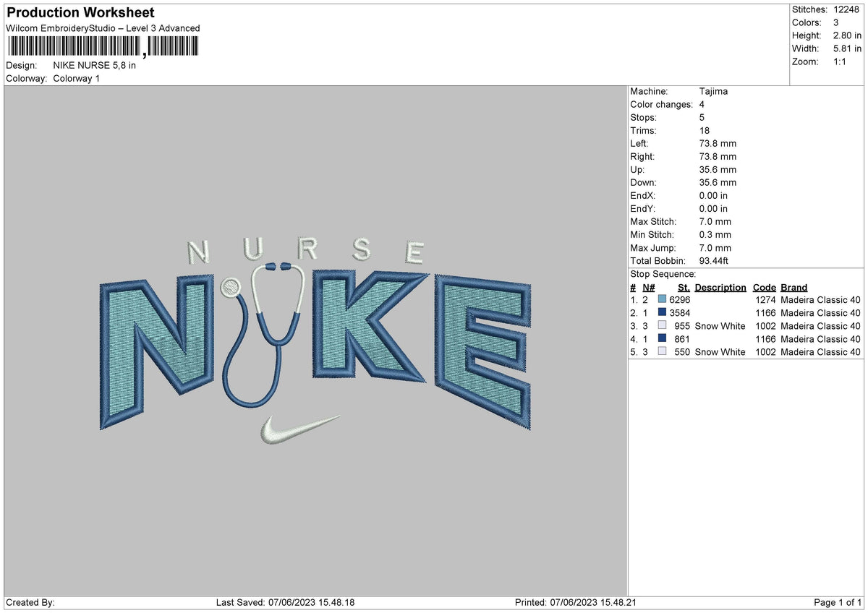Pick the dark blue swatch for stop 4
The width and height of the screenshot is (868, 613).
pos(662,338)
